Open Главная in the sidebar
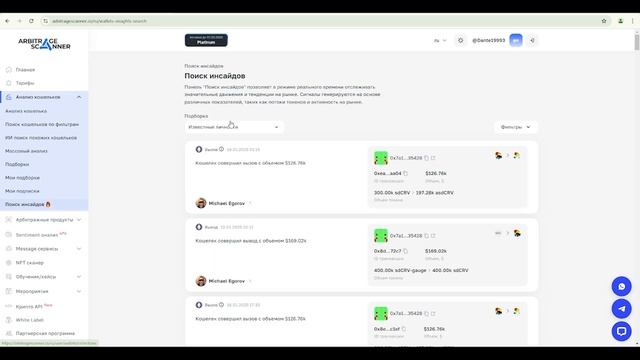This screenshot has width=640, height=360. [x=25, y=70]
